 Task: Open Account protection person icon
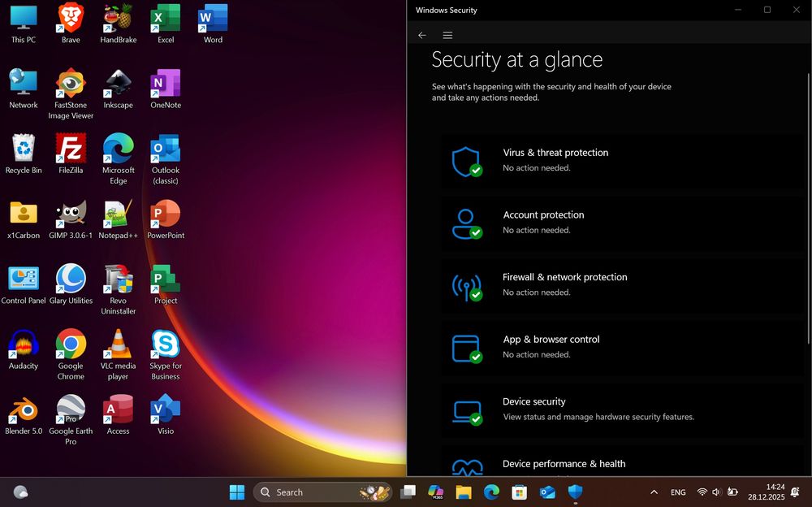(467, 224)
